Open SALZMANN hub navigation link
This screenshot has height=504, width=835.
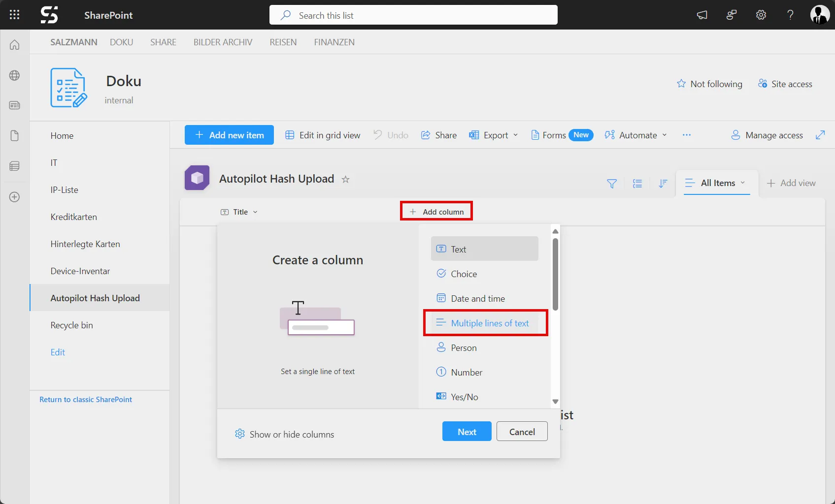[74, 42]
